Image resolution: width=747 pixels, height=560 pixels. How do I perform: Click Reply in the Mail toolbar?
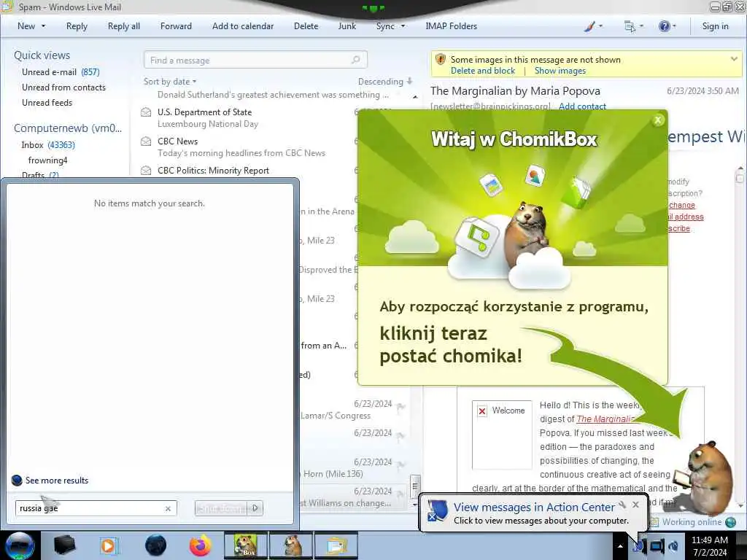point(77,26)
